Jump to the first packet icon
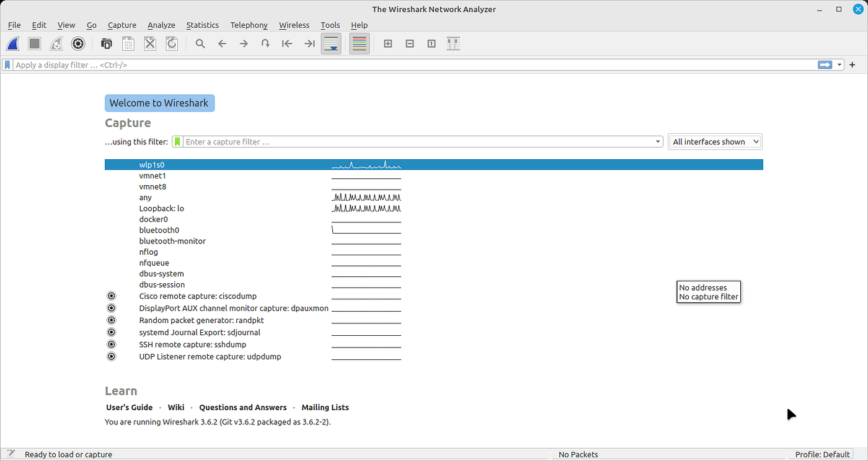868x461 pixels. [287, 43]
